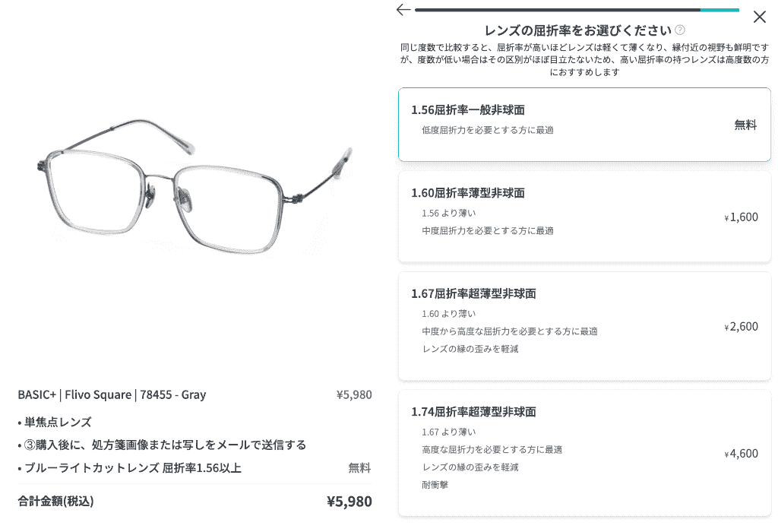Open the refractive index help icon
The image size is (778, 532).
(680, 30)
